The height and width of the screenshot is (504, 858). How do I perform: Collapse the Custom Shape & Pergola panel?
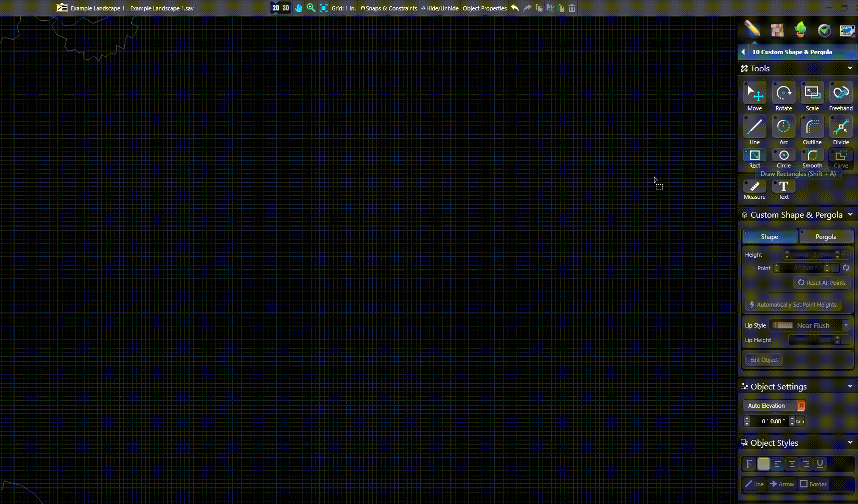point(850,215)
